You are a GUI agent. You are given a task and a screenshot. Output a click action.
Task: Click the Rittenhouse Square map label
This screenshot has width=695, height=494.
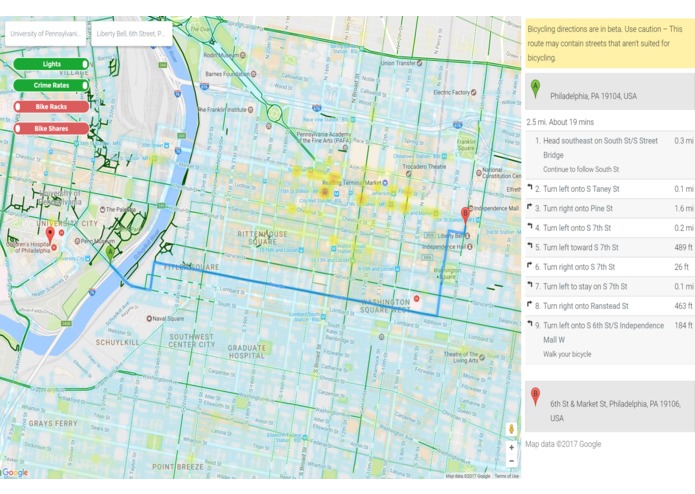[262, 238]
